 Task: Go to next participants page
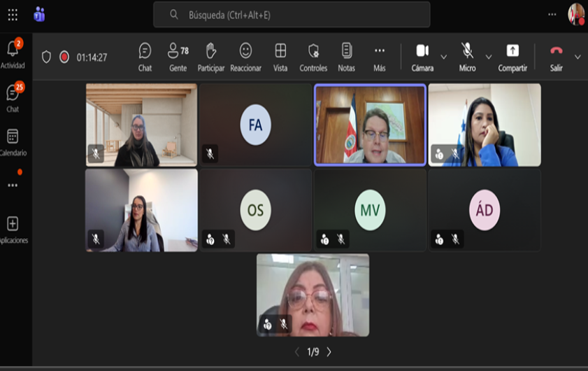[x=329, y=352]
